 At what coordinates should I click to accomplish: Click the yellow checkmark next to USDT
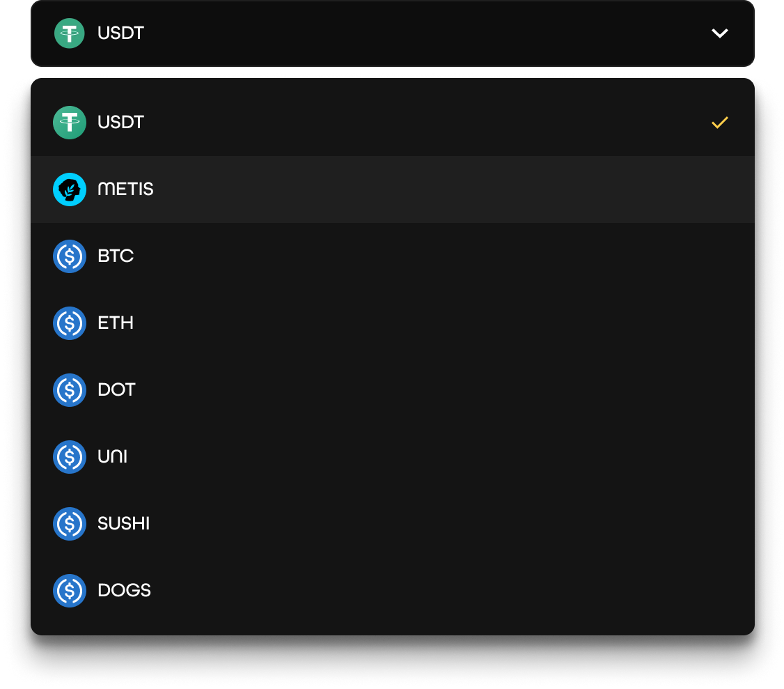pyautogui.click(x=719, y=123)
